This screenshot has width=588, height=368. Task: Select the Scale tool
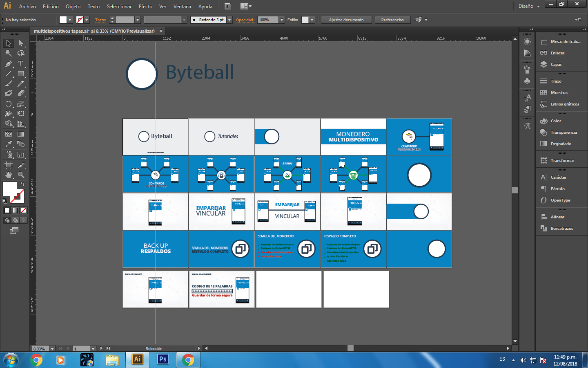21,104
